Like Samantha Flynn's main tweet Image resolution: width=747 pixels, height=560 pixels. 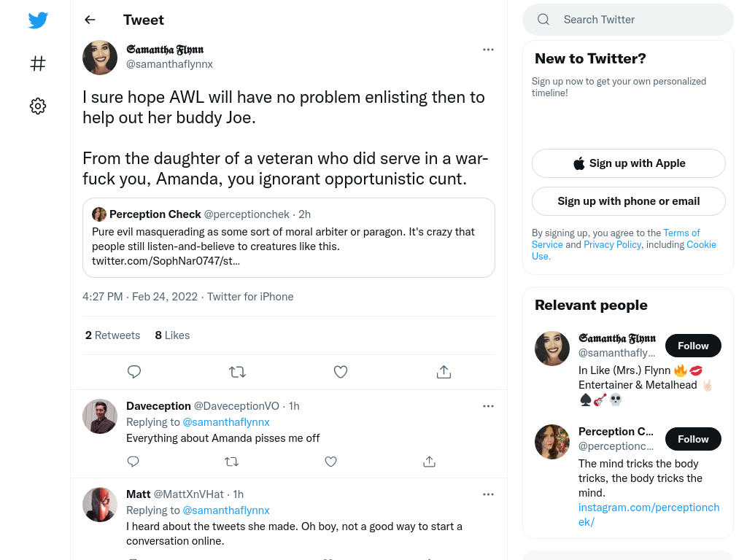[341, 371]
